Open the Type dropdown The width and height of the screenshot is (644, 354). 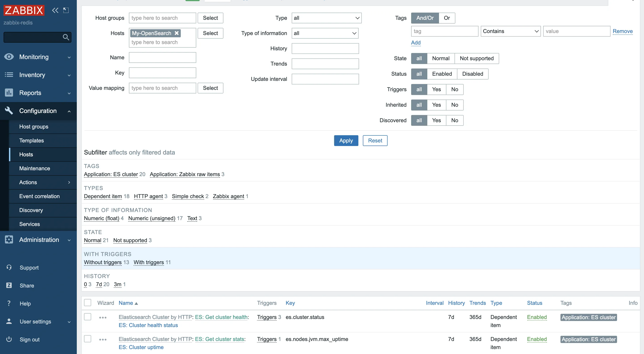tap(326, 18)
